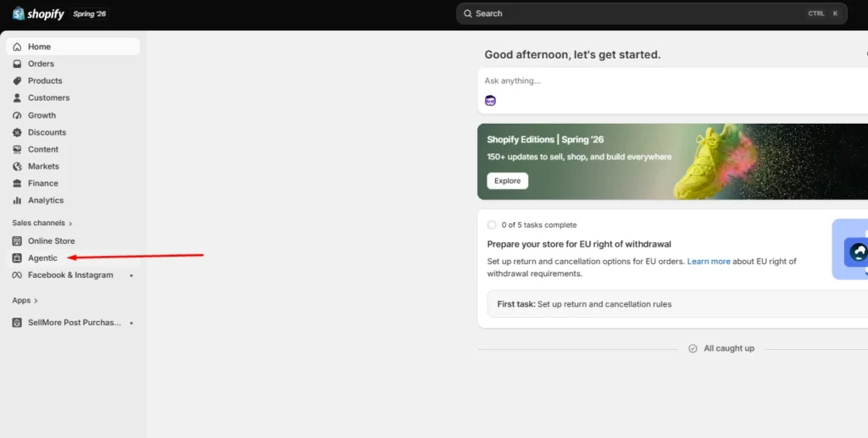
Task: Click the Analytics bar chart icon
Action: tap(17, 200)
